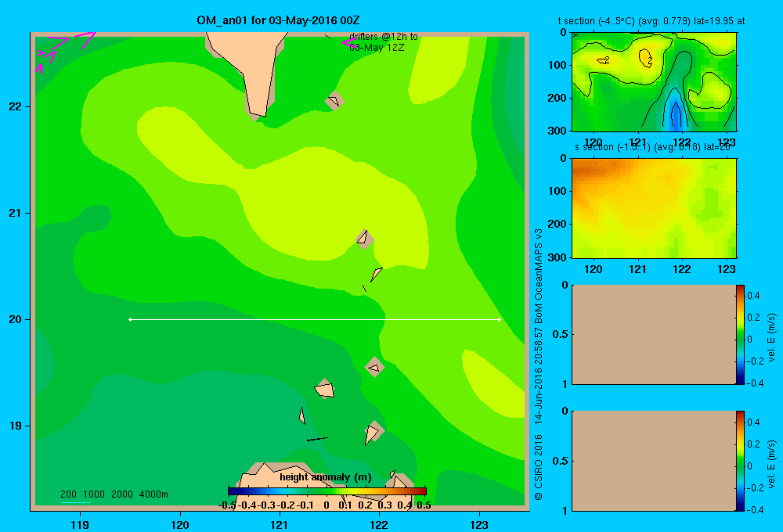783x532 pixels.
Task: Click the height anomaly color bar
Action: click(327, 491)
